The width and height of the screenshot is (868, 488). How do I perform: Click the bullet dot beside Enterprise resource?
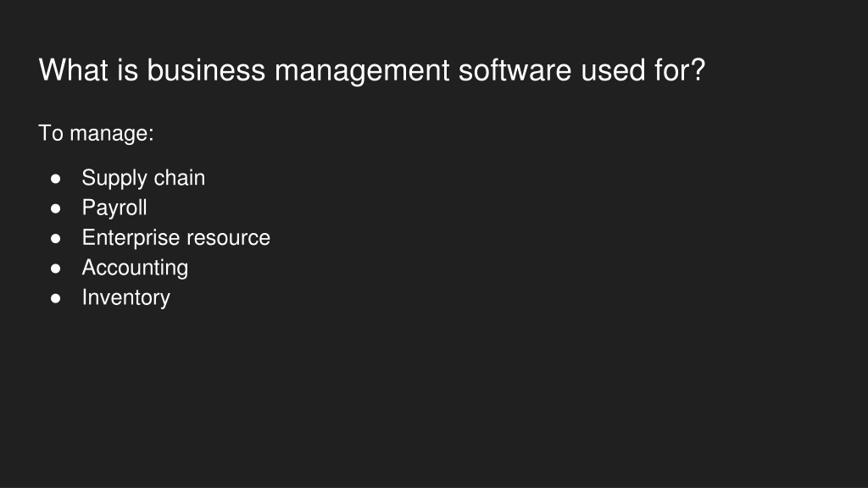tap(55, 238)
